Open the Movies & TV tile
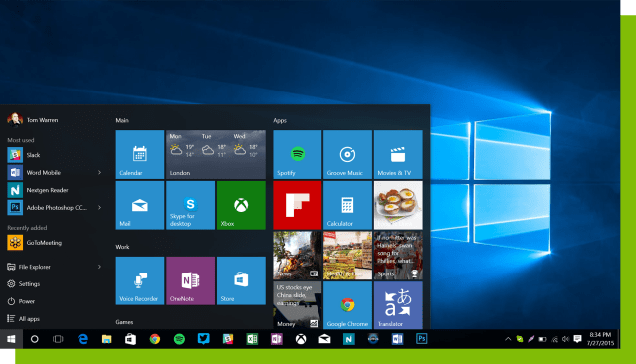 (398, 154)
